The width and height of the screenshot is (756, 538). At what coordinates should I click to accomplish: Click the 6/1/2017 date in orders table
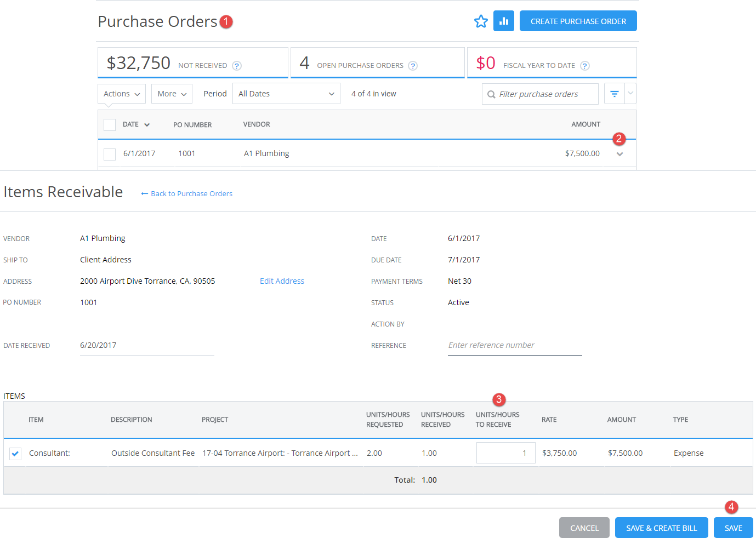[x=139, y=153]
